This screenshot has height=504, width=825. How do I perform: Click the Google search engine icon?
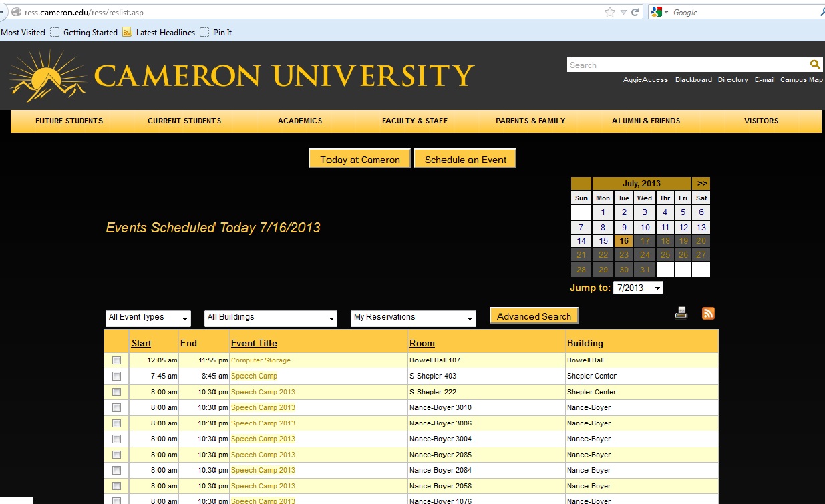[x=657, y=12]
